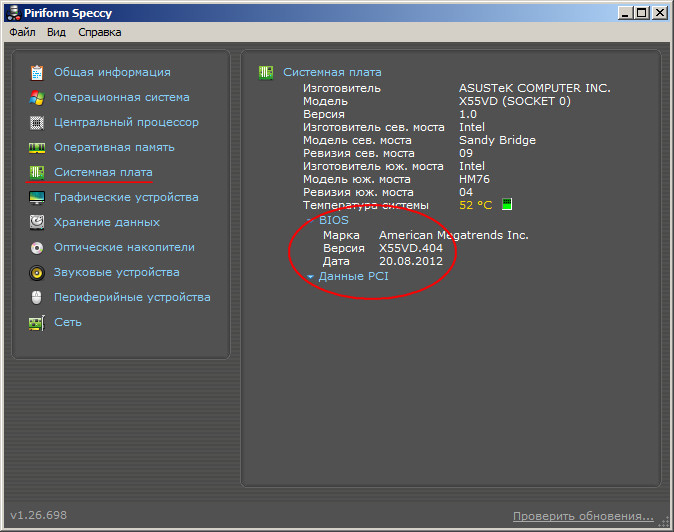Click the Хранение данных hard drive icon
The height and width of the screenshot is (532, 674).
[x=37, y=222]
